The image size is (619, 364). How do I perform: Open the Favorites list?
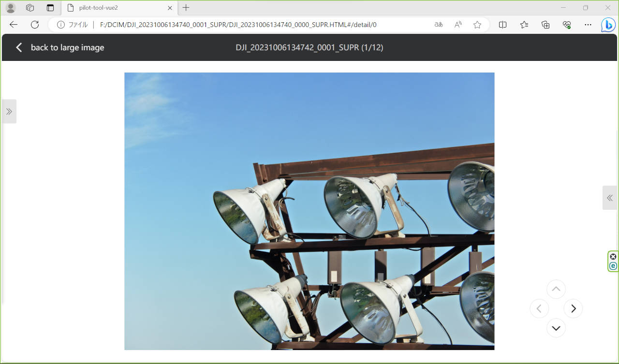(x=524, y=25)
